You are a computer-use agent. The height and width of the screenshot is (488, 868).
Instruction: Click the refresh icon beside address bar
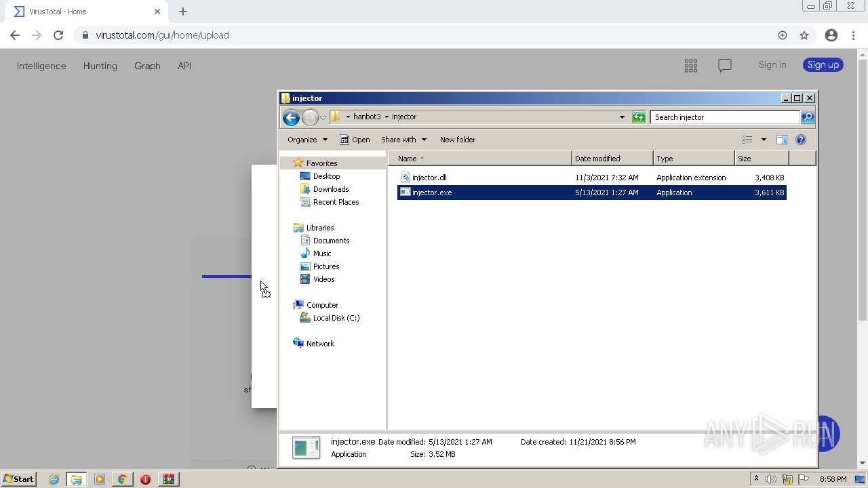[x=639, y=117]
